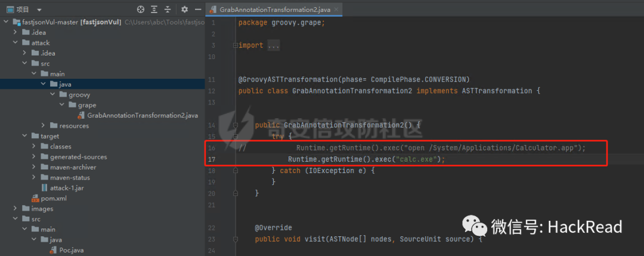644x256 pixels.
Task: Click the folder icon of the grape package
Action: [72, 105]
